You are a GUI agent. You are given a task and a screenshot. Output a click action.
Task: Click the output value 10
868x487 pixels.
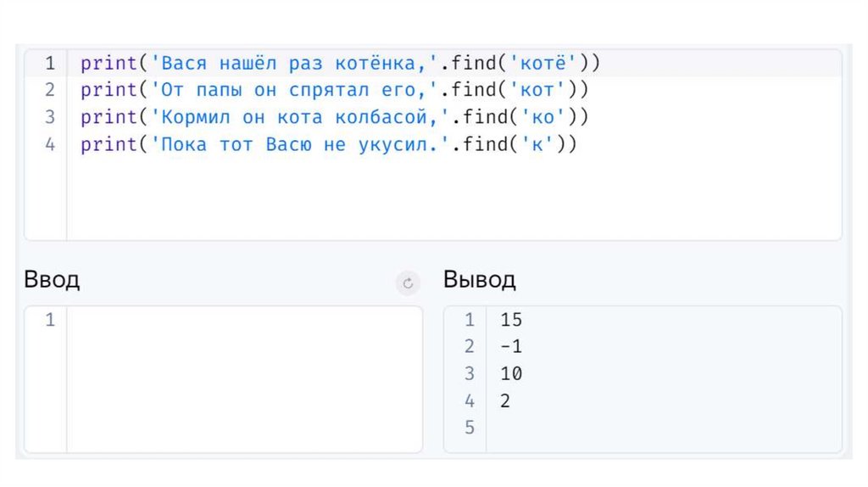(x=511, y=373)
